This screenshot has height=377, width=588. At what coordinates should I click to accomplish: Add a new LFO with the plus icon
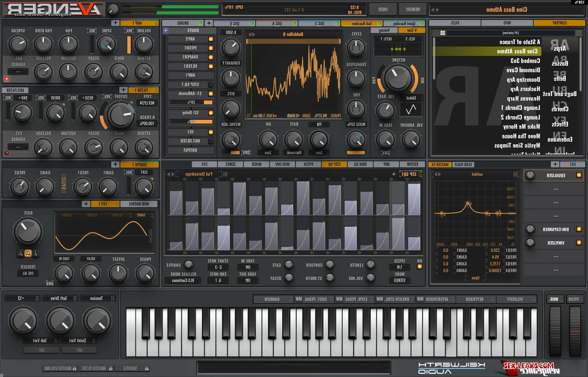[x=86, y=204]
